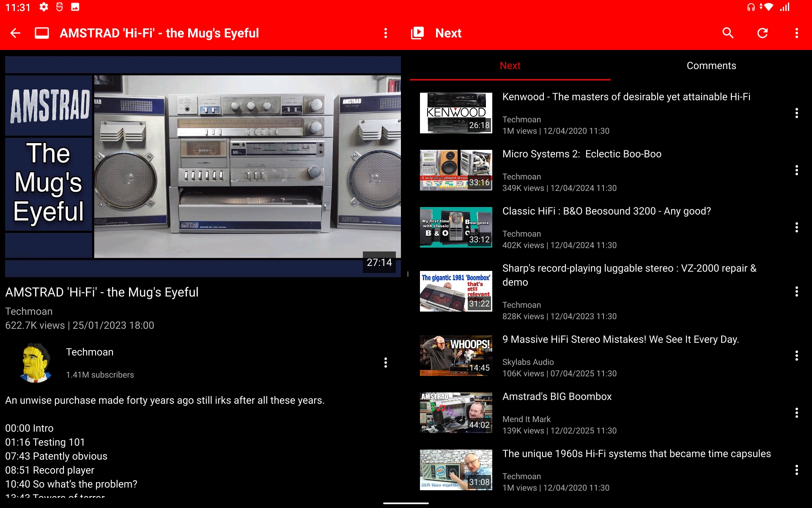Tap the video title below the player
The width and height of the screenshot is (812, 508).
pyautogui.click(x=101, y=293)
